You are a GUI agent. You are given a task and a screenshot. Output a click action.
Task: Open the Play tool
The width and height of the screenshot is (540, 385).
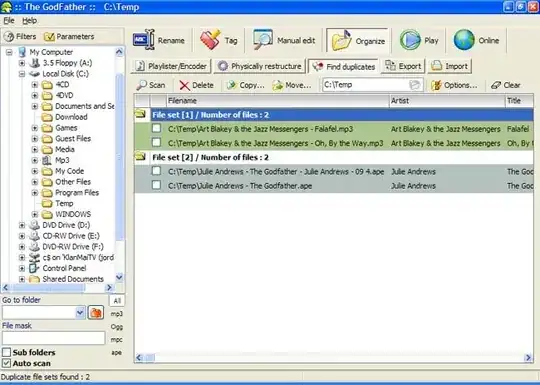[419, 40]
